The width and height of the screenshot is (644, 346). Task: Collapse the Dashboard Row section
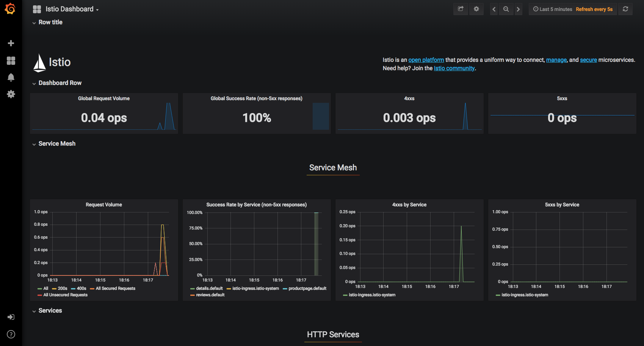tap(57, 83)
